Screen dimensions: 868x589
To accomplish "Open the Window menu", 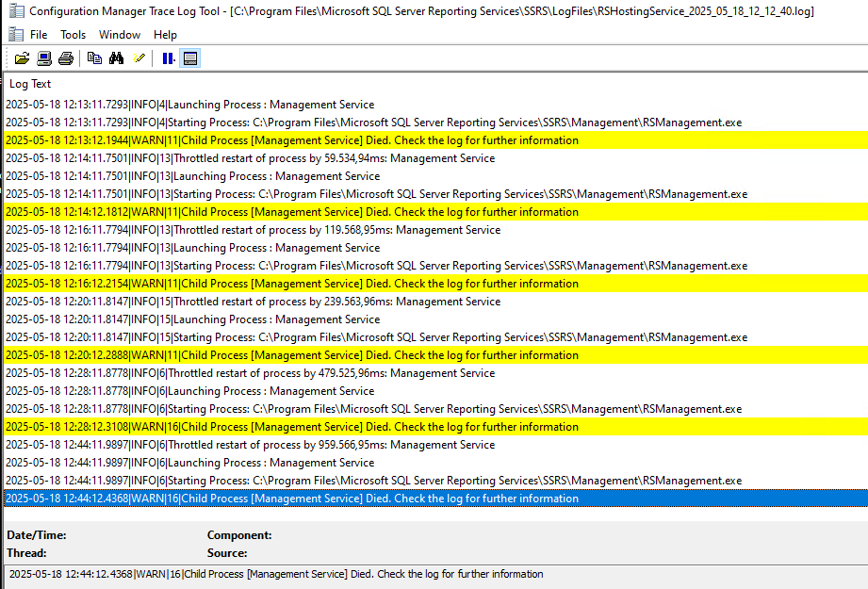I will pyautogui.click(x=120, y=34).
